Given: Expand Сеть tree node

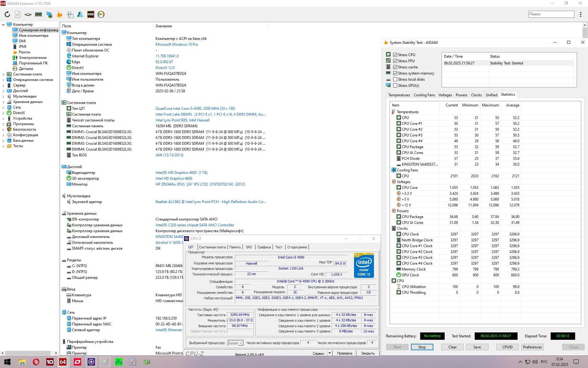Looking at the screenshot, I should coord(3,107).
